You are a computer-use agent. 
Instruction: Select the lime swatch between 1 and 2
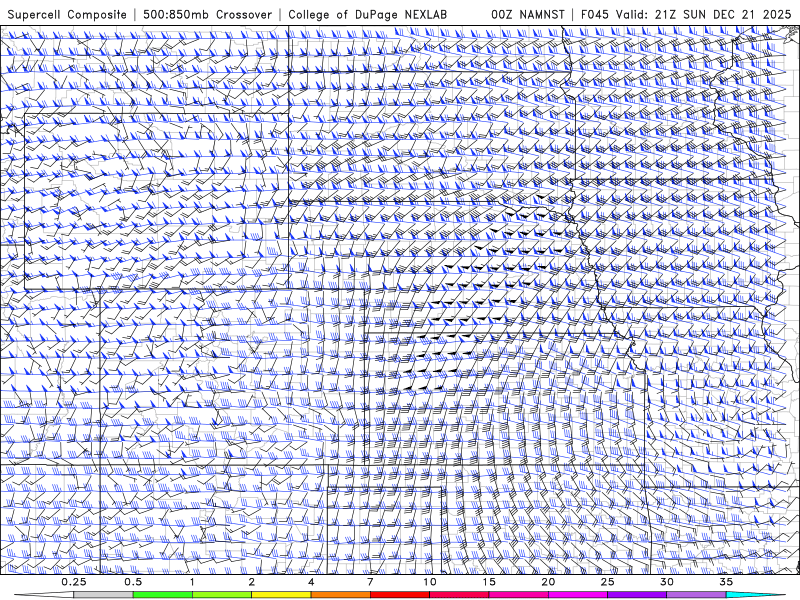coord(222,595)
